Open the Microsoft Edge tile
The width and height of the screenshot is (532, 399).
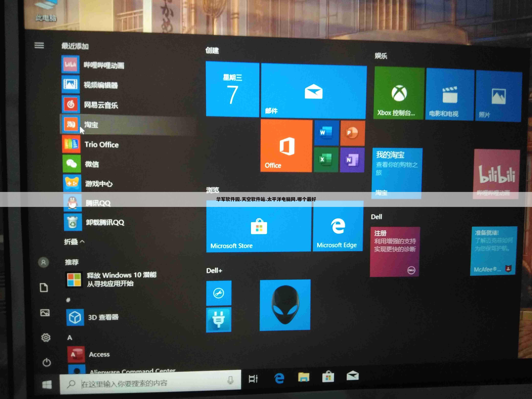click(x=338, y=226)
